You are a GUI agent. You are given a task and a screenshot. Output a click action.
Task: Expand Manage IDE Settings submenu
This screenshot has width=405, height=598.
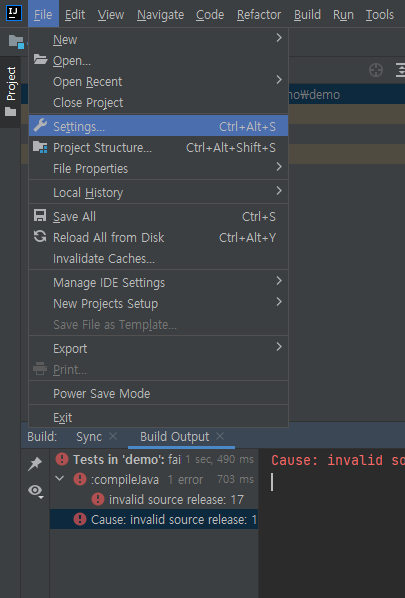pos(158,282)
